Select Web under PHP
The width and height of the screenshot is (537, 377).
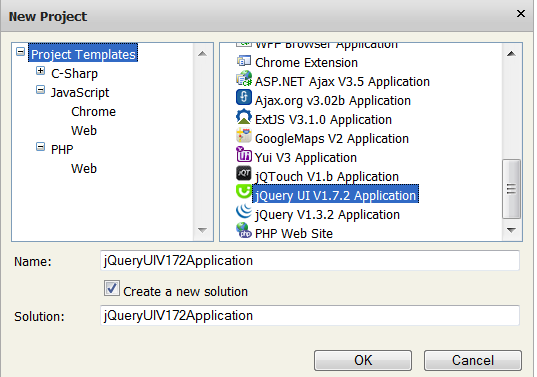click(84, 168)
